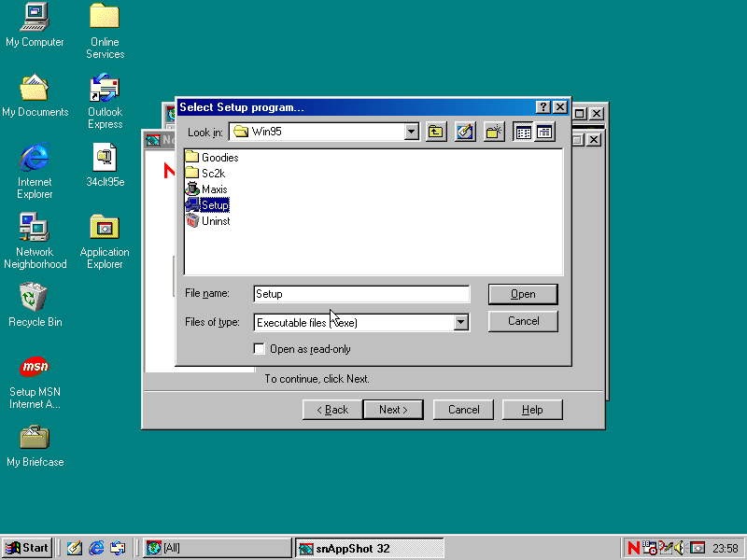Click the Application Explorer desktop icon
Viewport: 747px width, 560px height.
coord(105,241)
